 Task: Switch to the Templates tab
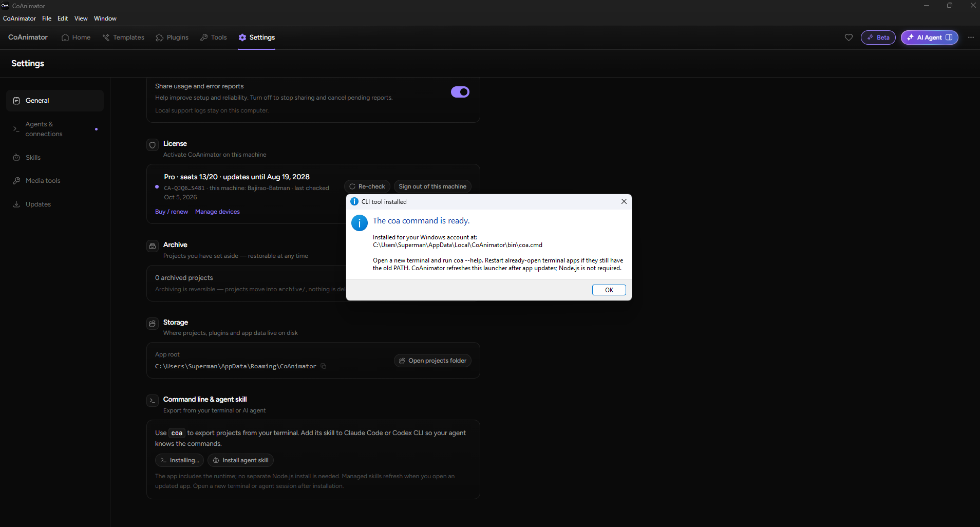123,37
